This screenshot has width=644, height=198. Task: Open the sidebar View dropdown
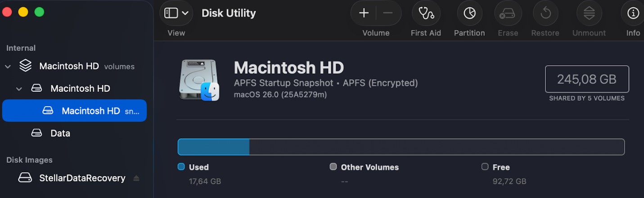point(176,13)
